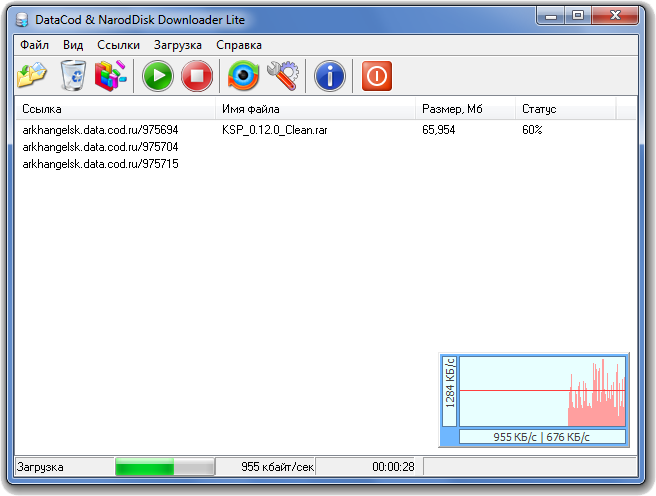The image size is (656, 496).
Task: Click status bar text Загрузка
Action: [40, 467]
